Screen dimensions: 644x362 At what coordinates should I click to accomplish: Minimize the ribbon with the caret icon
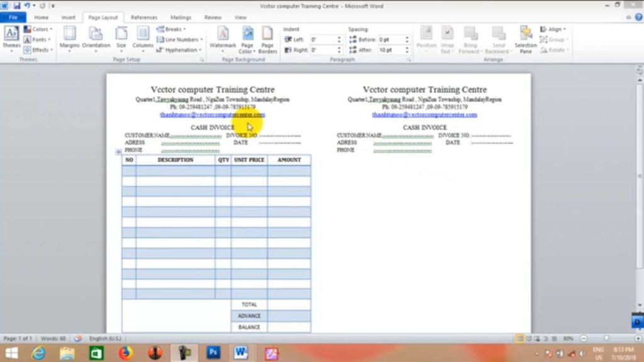click(628, 17)
